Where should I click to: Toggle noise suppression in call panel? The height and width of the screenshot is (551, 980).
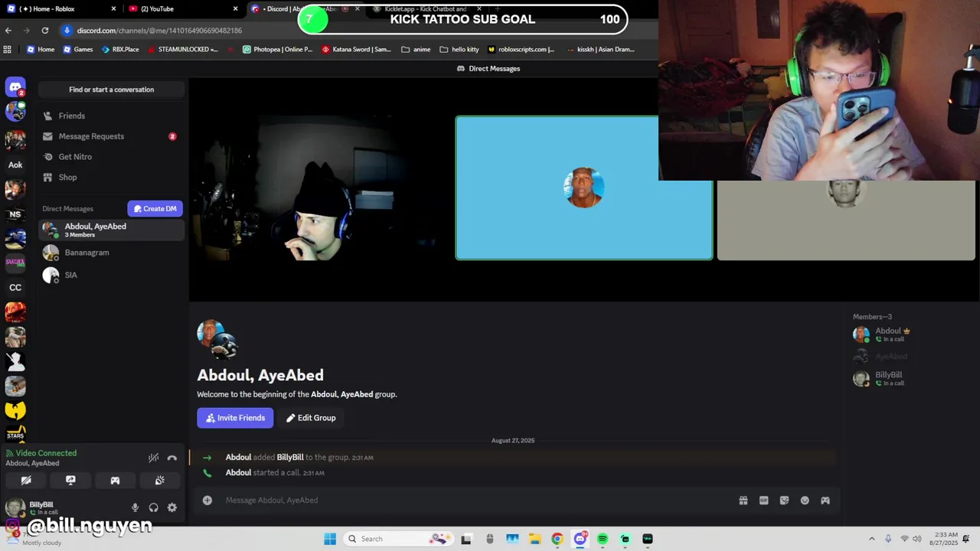pos(154,458)
